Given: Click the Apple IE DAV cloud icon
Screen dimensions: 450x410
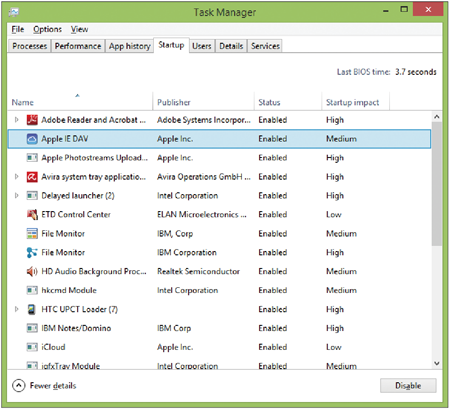Looking at the screenshot, I should (32, 139).
